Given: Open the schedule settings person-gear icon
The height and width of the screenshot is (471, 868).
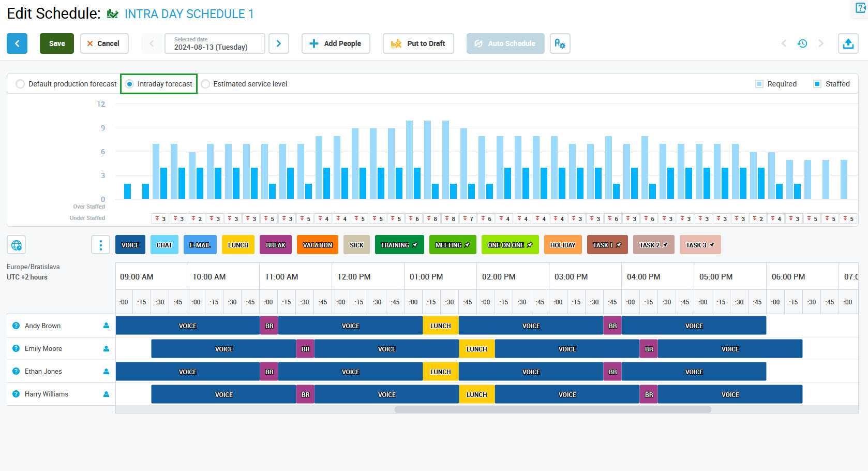Looking at the screenshot, I should [x=560, y=43].
